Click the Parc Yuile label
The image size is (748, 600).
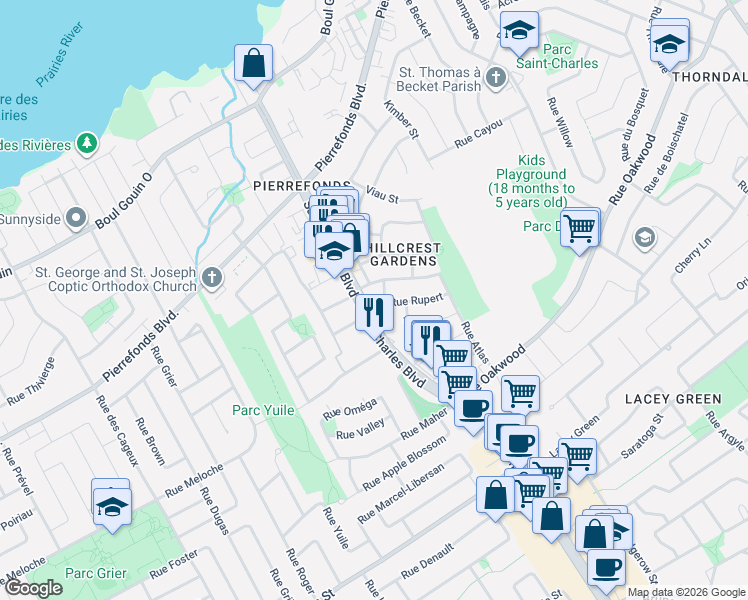(263, 410)
